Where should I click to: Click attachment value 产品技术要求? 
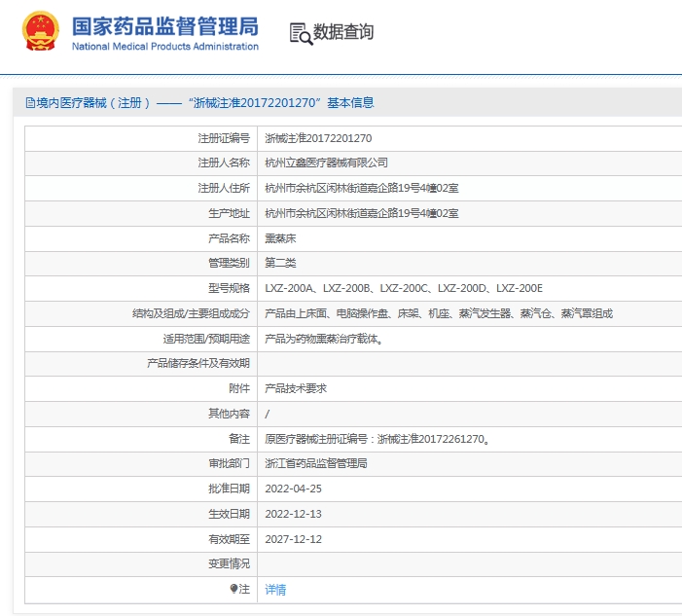tap(296, 388)
